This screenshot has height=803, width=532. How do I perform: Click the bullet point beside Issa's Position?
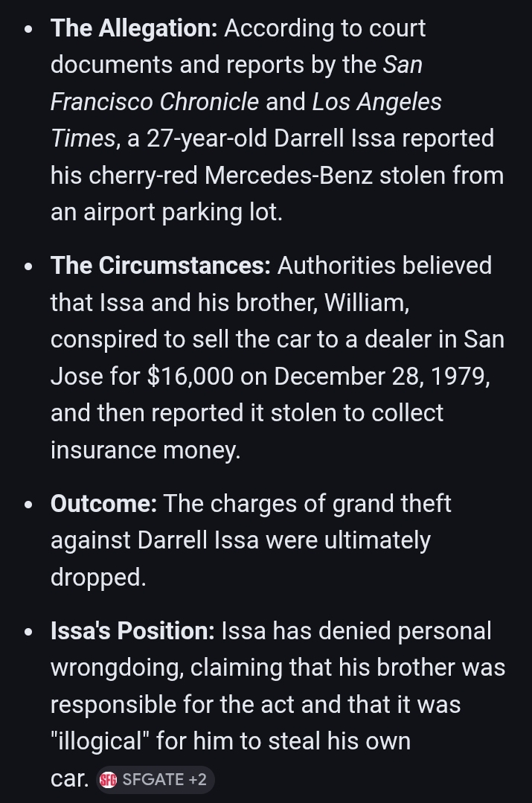[28, 633]
